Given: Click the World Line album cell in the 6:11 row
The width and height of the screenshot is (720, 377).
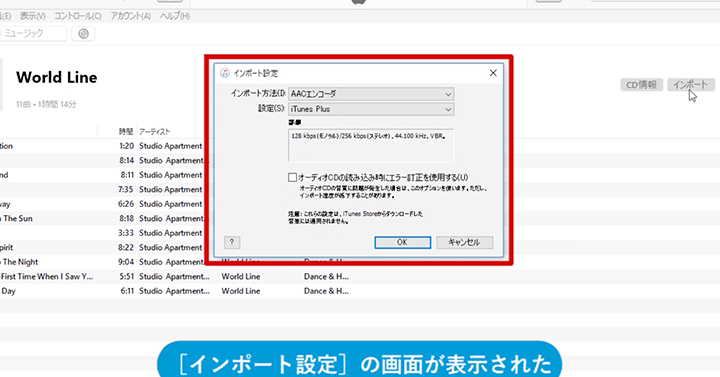Looking at the screenshot, I should pyautogui.click(x=241, y=291).
